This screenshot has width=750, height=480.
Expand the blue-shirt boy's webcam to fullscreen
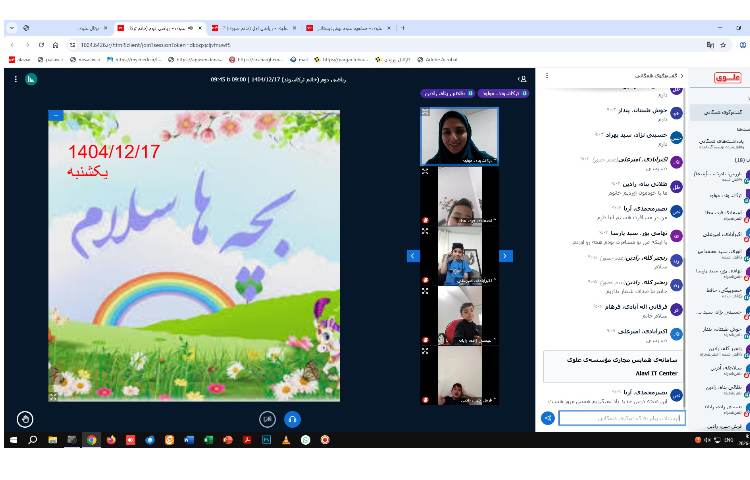coord(425,231)
